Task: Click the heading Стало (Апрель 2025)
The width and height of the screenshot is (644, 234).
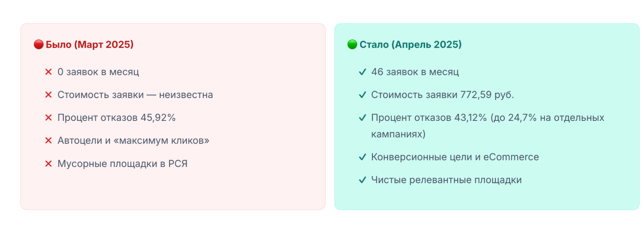Action: (x=410, y=45)
